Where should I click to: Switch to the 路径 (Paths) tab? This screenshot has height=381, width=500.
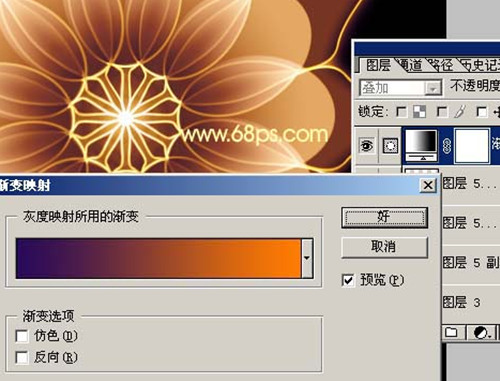441,65
